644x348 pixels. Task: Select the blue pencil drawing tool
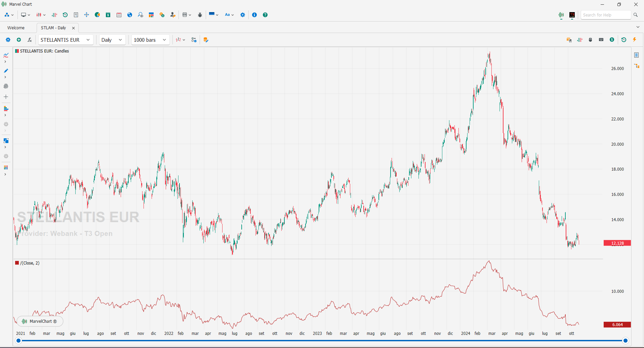tap(6, 71)
